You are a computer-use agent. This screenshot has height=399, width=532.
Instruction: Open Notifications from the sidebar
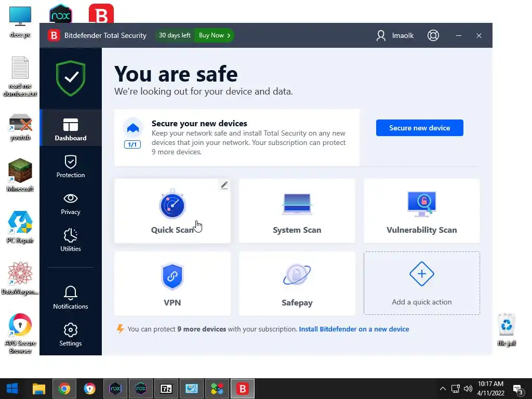[71, 298]
